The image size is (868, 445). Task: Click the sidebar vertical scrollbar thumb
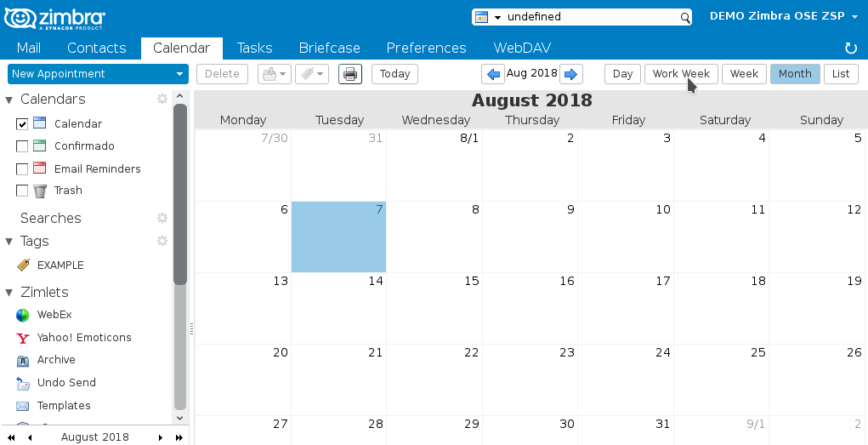click(180, 194)
